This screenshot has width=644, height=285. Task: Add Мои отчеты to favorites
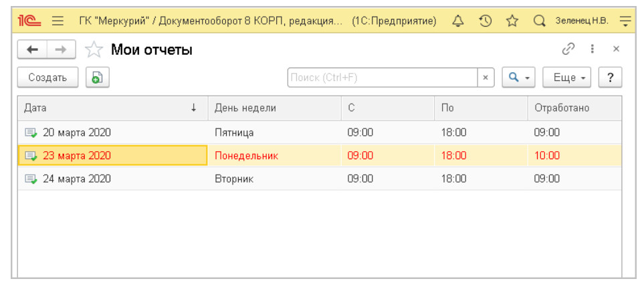click(96, 50)
